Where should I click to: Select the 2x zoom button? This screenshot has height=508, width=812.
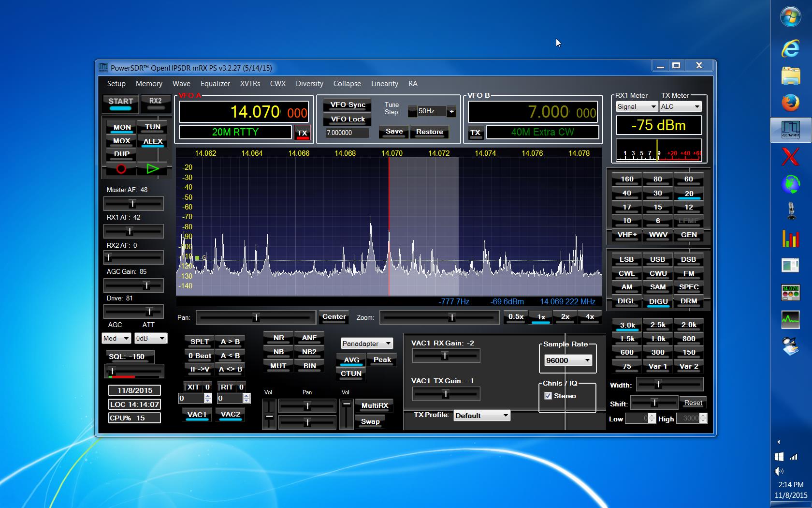[x=565, y=317]
